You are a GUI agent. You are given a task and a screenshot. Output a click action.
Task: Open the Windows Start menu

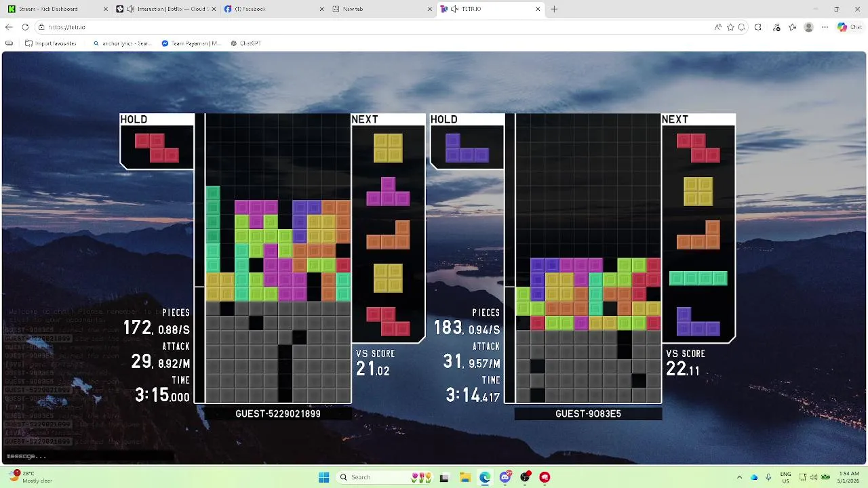(x=323, y=477)
